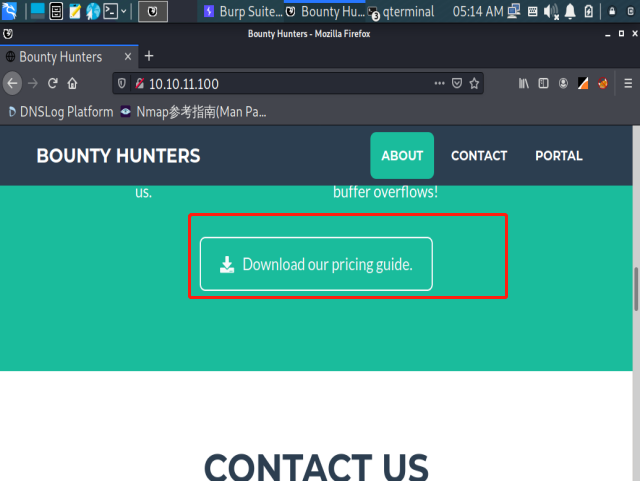Open the Kali dragon applications menu
This screenshot has width=640, height=481.
point(9,11)
